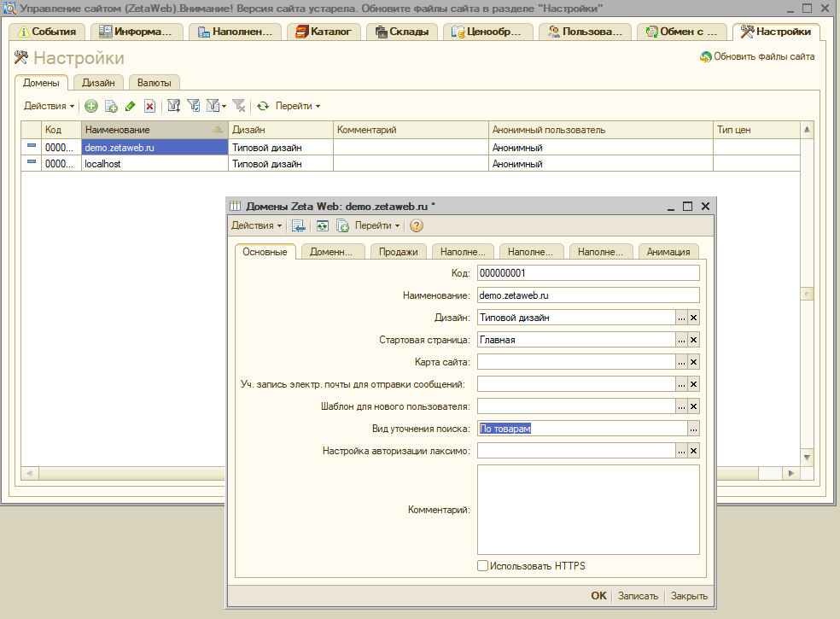840x619 pixels.
Task: Click the green pencil edit icon
Action: pos(130,106)
